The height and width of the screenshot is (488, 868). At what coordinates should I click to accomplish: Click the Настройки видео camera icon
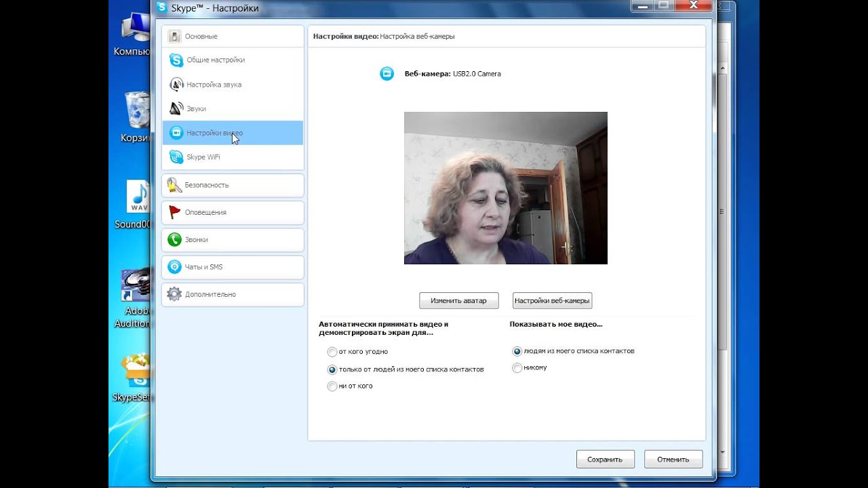[176, 133]
